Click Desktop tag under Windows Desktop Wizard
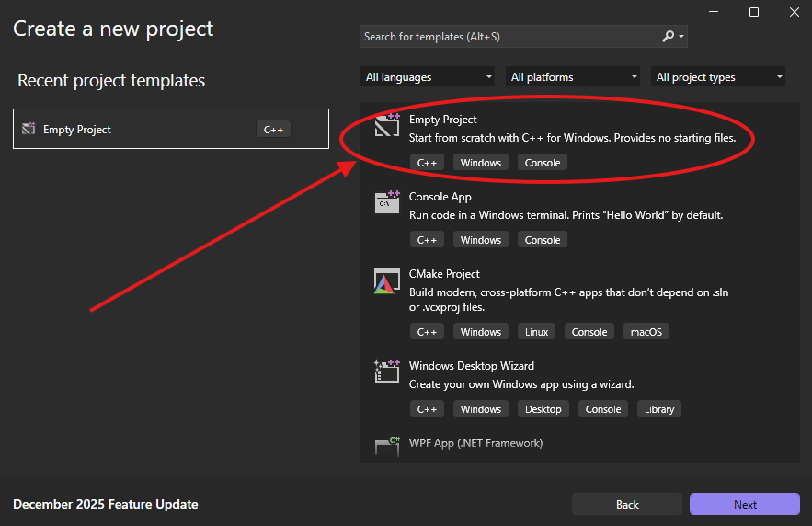Viewport: 812px width, 526px height. (543, 409)
